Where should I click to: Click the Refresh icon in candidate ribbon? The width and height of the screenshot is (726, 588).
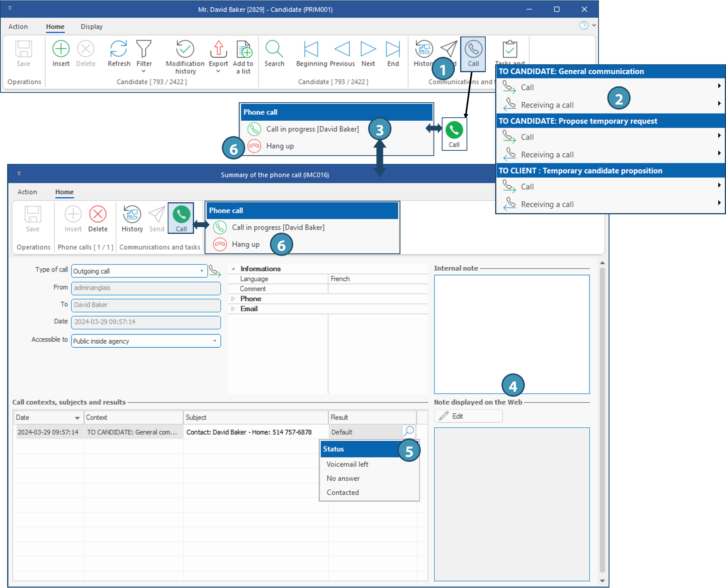click(x=118, y=49)
